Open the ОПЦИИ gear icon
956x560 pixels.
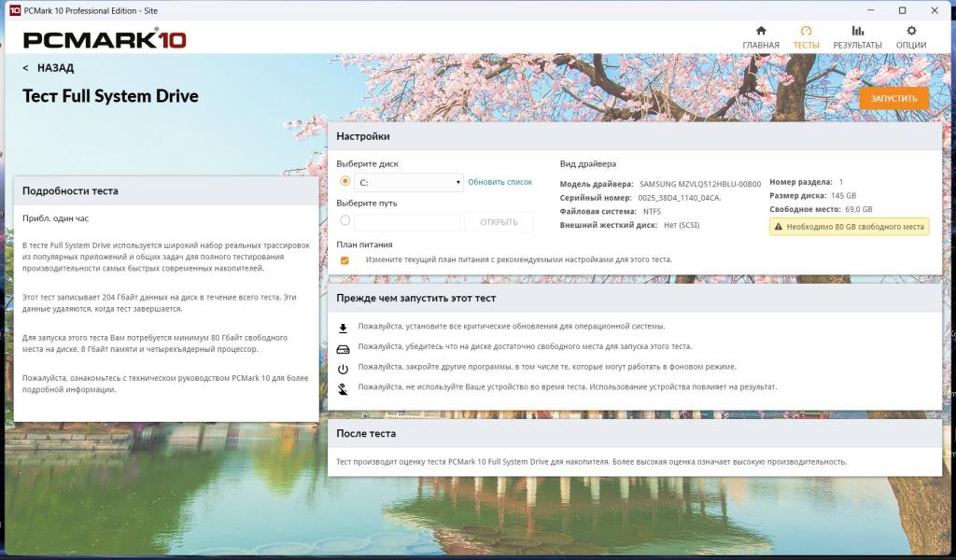click(911, 32)
